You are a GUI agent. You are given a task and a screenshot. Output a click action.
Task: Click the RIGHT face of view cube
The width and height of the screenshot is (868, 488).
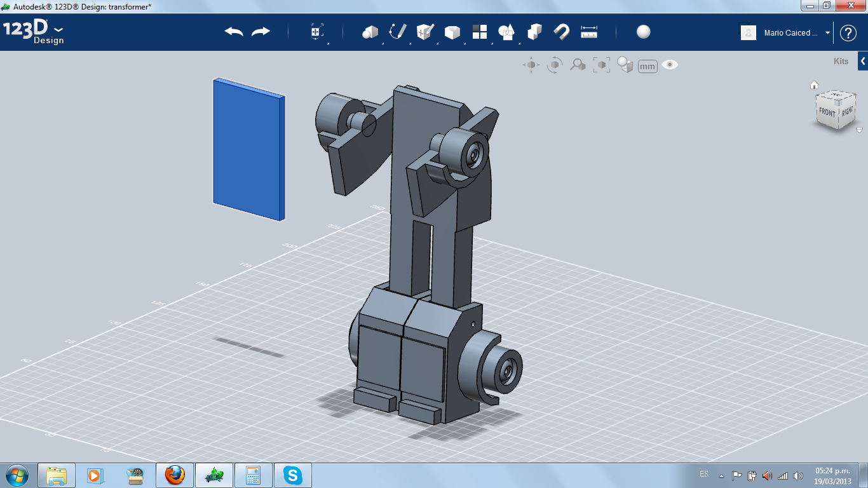pos(848,111)
